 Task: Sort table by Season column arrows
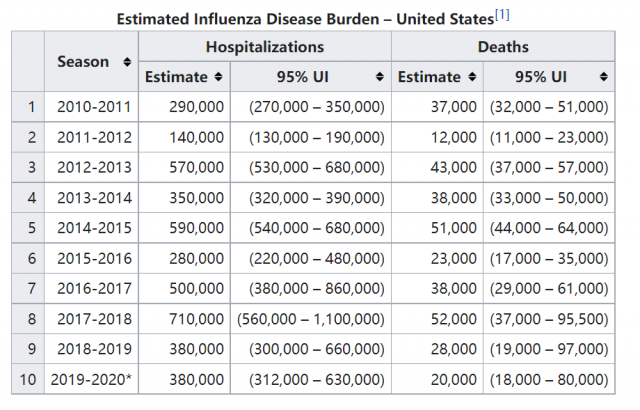127,62
